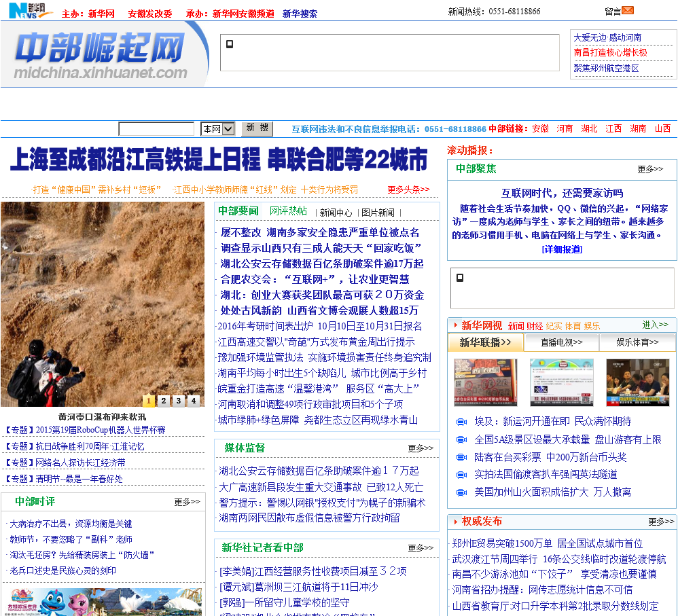Image resolution: width=678 pixels, height=616 pixels.
Task: Click video icon beside 陆客在台买彩票
Action: coord(461,457)
